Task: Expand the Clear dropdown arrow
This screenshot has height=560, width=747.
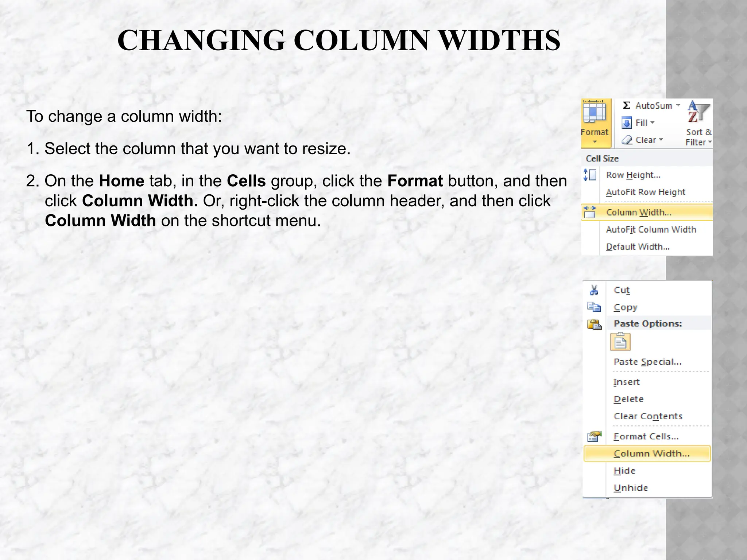Action: click(661, 140)
